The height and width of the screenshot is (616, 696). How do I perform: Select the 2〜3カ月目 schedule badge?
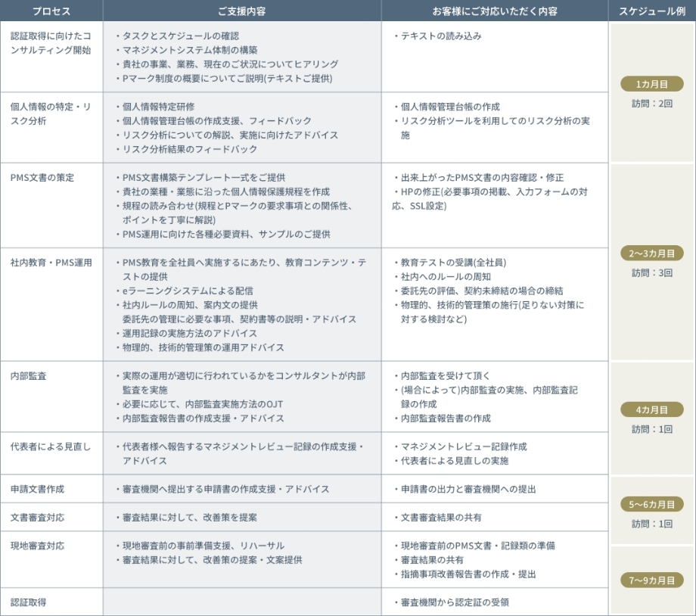(x=652, y=254)
